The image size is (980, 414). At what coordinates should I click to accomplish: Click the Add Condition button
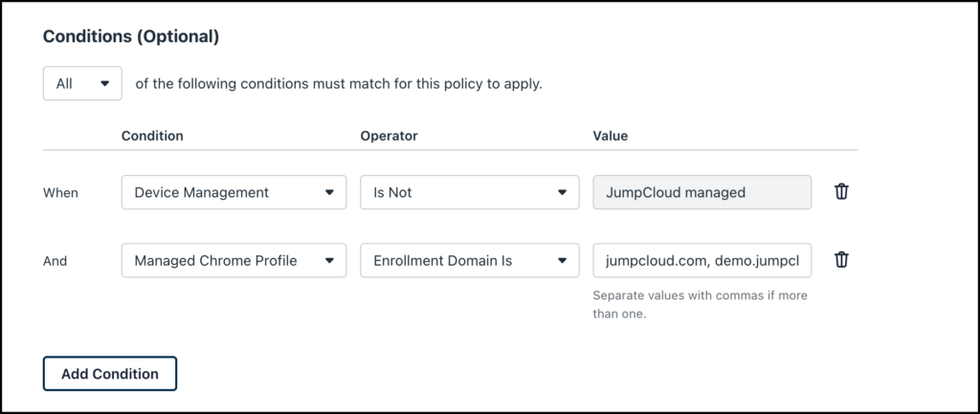point(110,374)
